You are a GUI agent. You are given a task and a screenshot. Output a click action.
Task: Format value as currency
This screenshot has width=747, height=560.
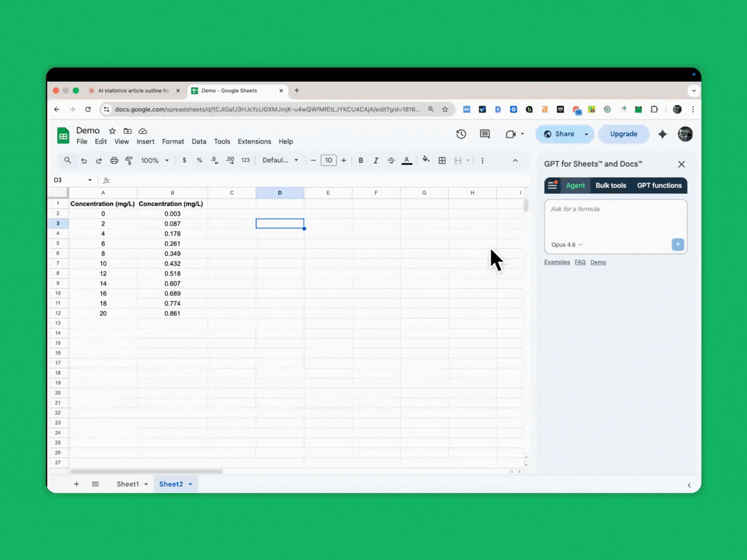point(184,160)
